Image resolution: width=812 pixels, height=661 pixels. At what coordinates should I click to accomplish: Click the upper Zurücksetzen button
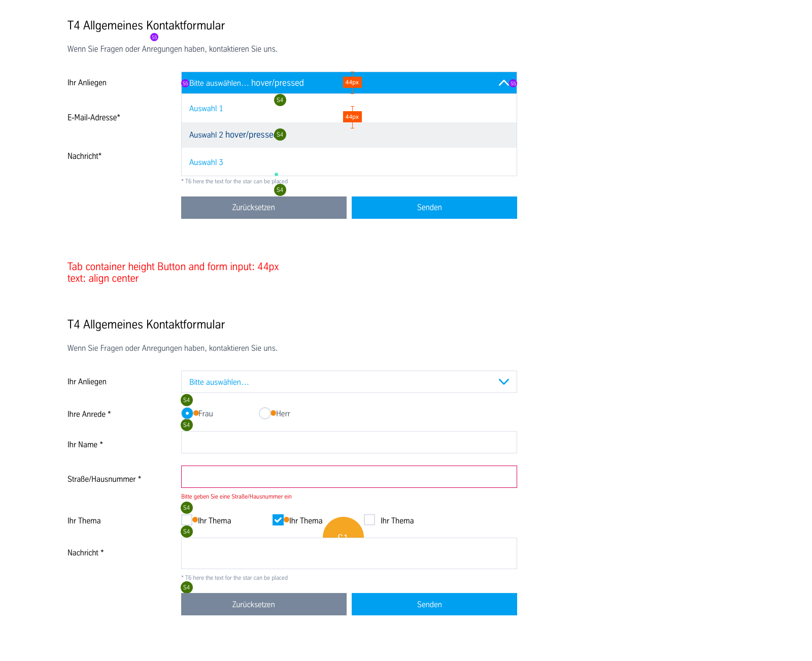264,208
